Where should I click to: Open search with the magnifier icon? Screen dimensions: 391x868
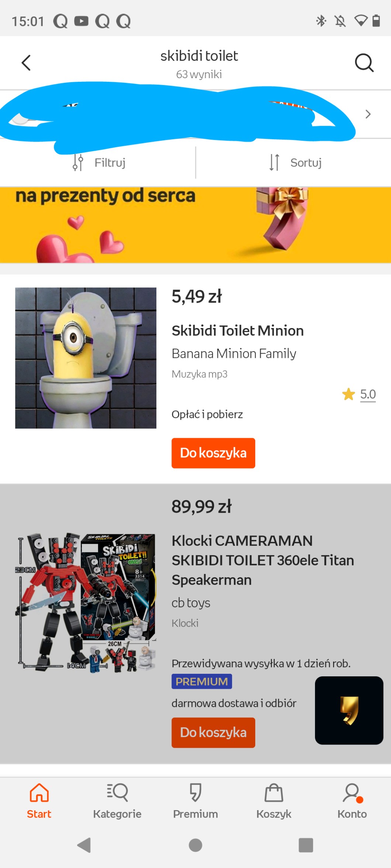(364, 63)
